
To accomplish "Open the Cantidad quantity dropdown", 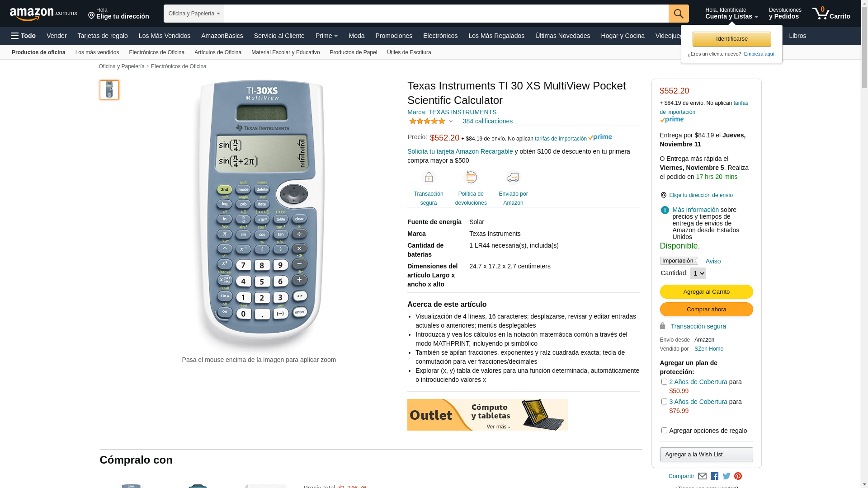I will [x=698, y=273].
